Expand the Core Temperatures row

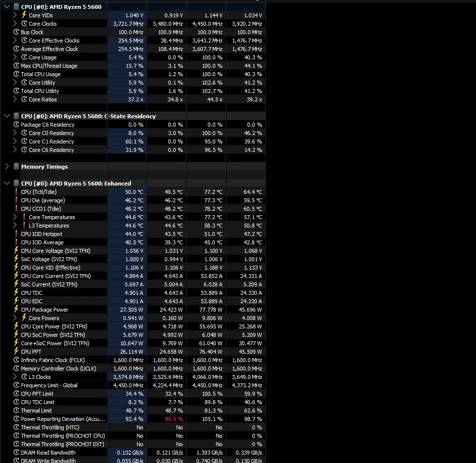pos(15,217)
